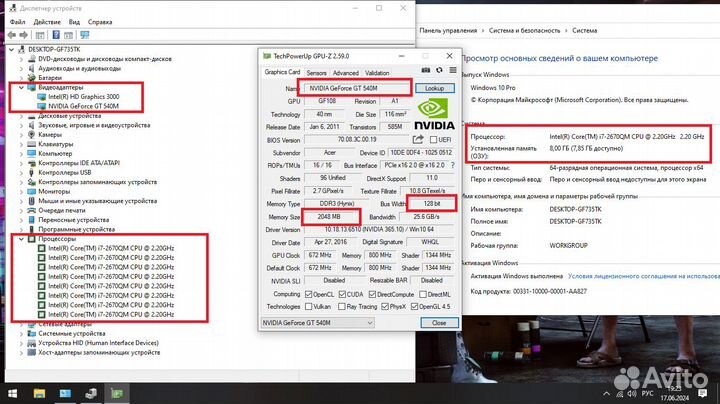The width and height of the screenshot is (720, 404).
Task: Toggle the UEFI checkbox
Action: click(433, 140)
